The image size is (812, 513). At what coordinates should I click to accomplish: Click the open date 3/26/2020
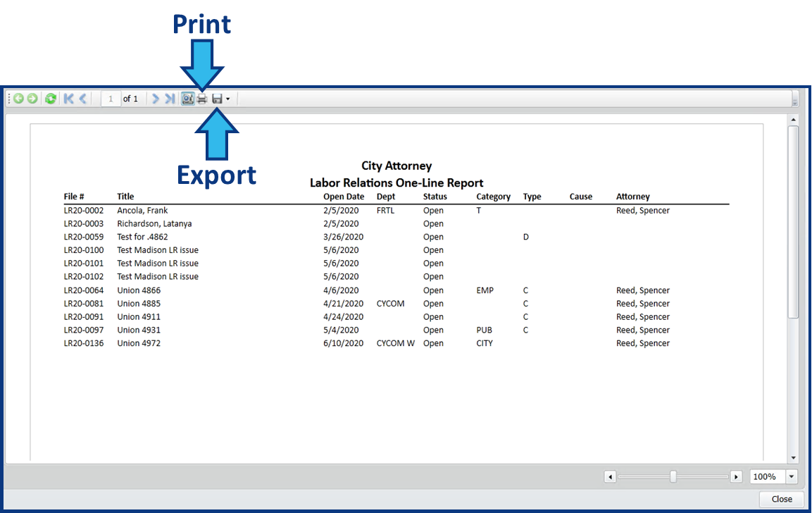[344, 237]
